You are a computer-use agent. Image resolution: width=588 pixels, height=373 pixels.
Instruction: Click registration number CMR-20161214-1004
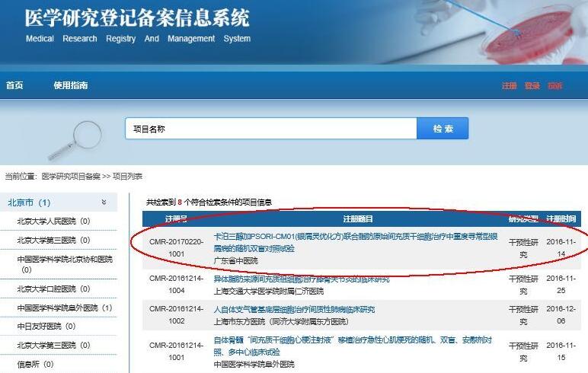point(176,284)
